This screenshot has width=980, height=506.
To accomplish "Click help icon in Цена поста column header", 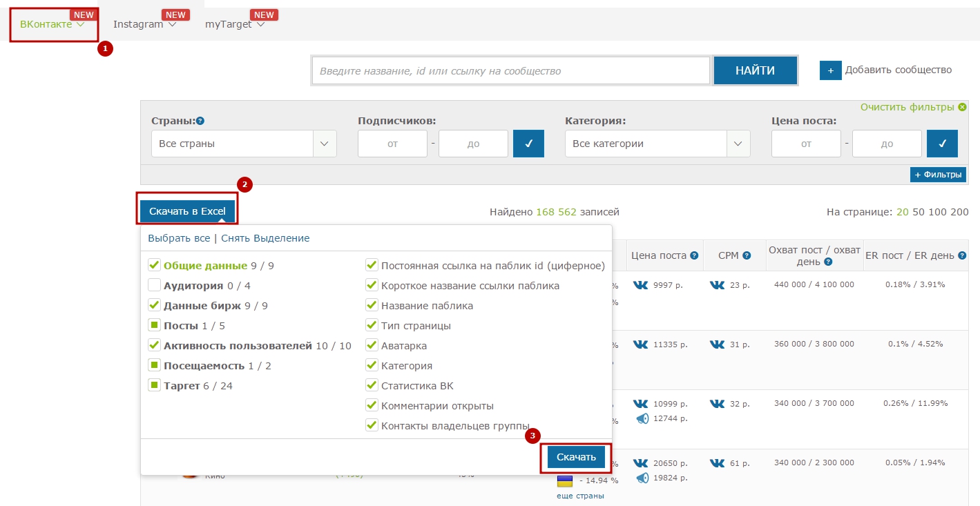I will pyautogui.click(x=694, y=255).
